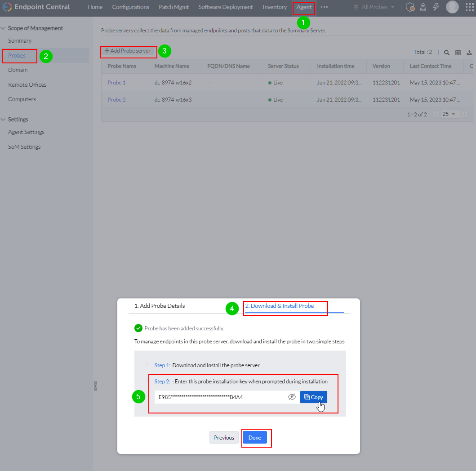This screenshot has width=476, height=471.
Task: Open the Probe 2 link
Action: pyautogui.click(x=116, y=99)
